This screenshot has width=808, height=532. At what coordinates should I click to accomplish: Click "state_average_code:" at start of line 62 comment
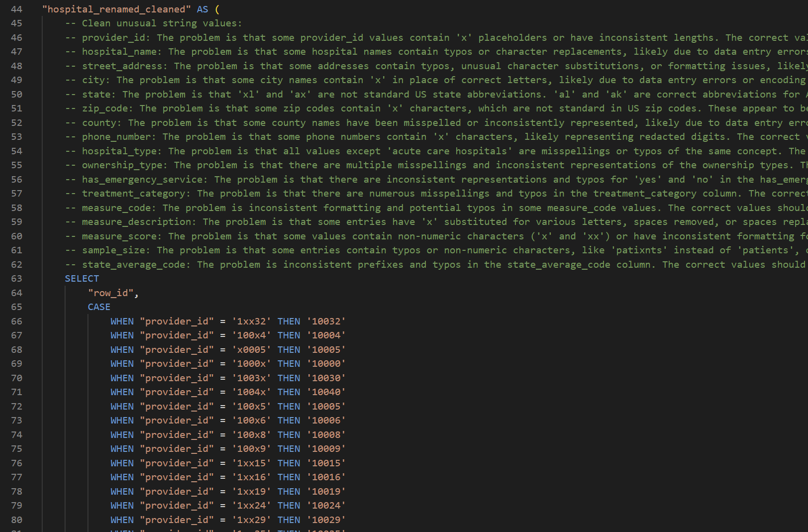pyautogui.click(x=136, y=265)
